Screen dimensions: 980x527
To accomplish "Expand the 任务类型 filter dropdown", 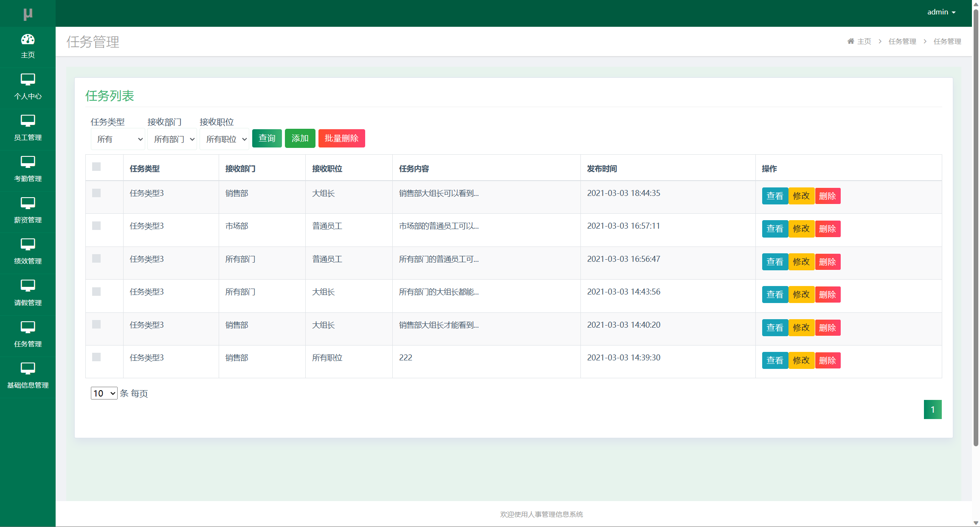I will tap(118, 139).
